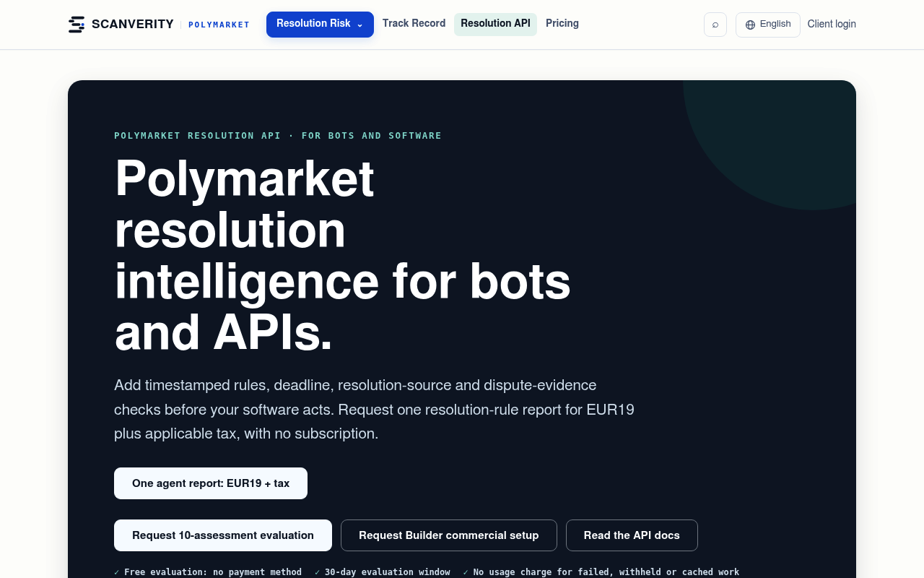Viewport: 924px width, 578px height.
Task: Open the Pricing page
Action: 562,23
